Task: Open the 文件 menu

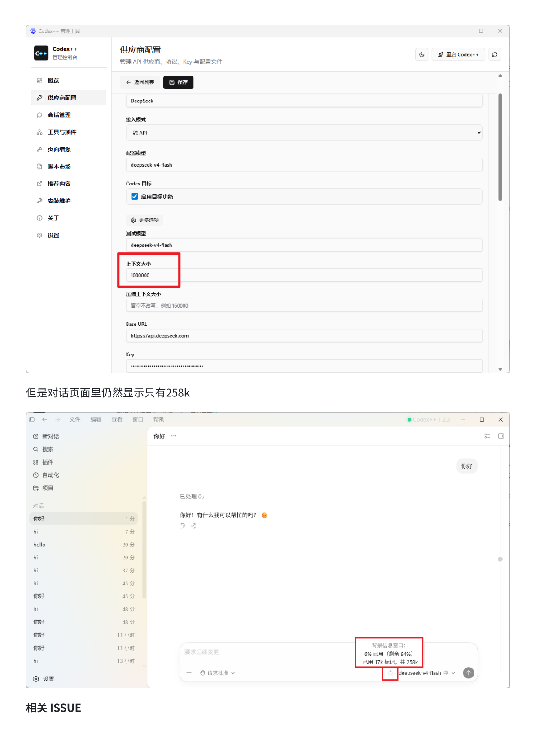Action: pos(75,419)
